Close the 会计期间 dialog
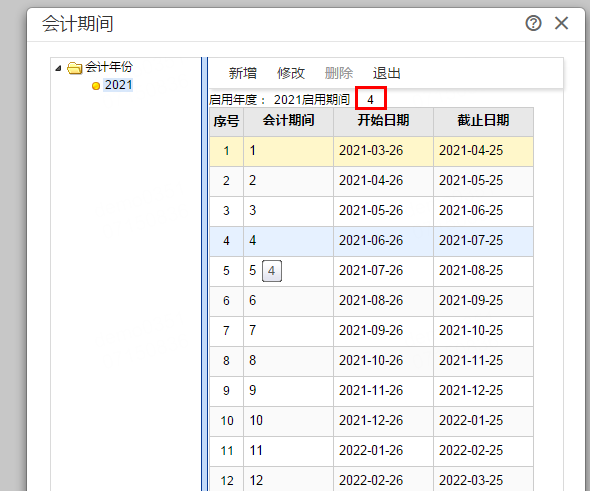 561,23
